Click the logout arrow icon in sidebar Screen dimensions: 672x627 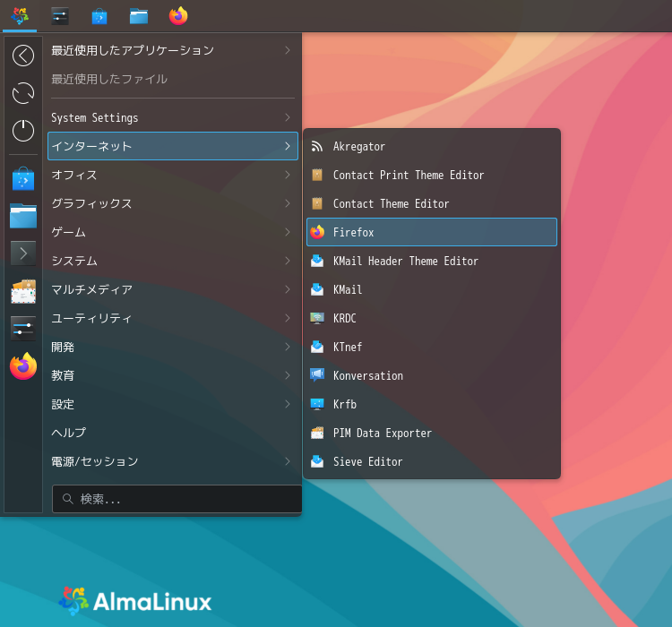23,56
